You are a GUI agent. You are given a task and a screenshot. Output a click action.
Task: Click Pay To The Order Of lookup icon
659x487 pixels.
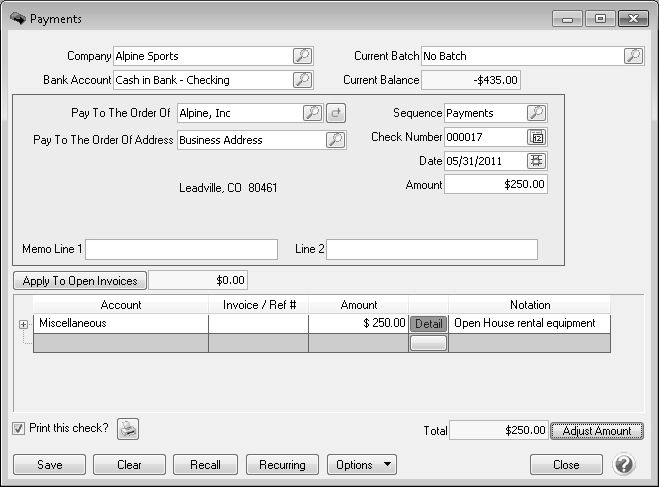[x=311, y=113]
